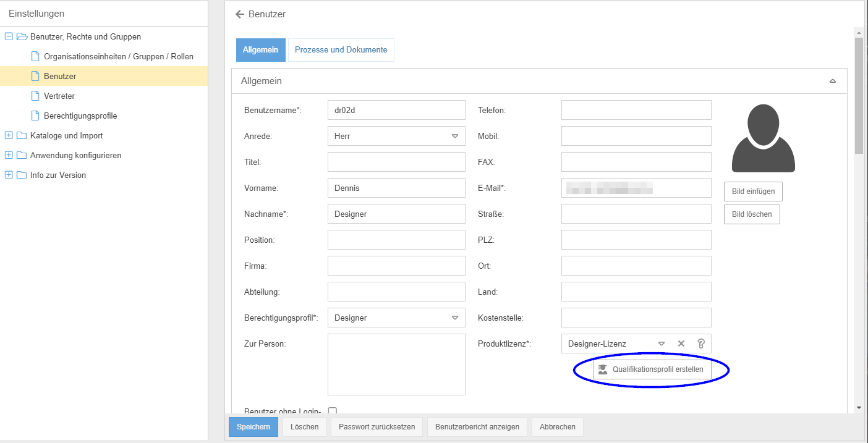The image size is (868, 443).
Task: Toggle the Benutzer ohne Login checkbox
Action: coord(332,411)
